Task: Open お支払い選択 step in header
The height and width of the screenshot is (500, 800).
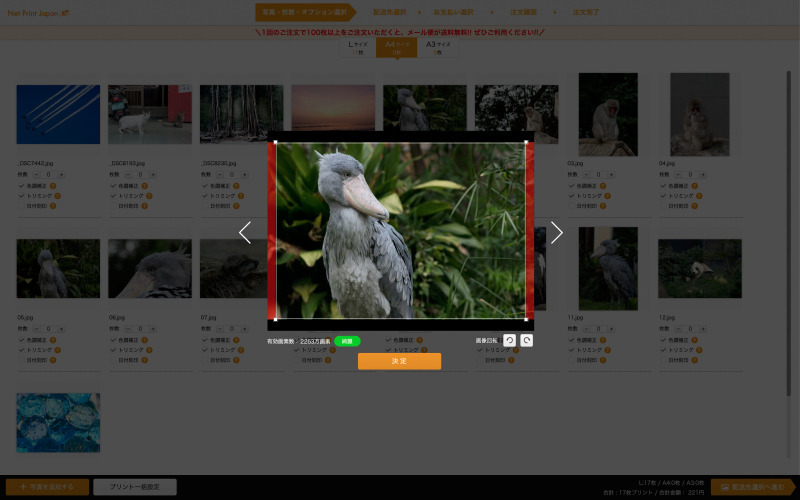Action: [454, 12]
